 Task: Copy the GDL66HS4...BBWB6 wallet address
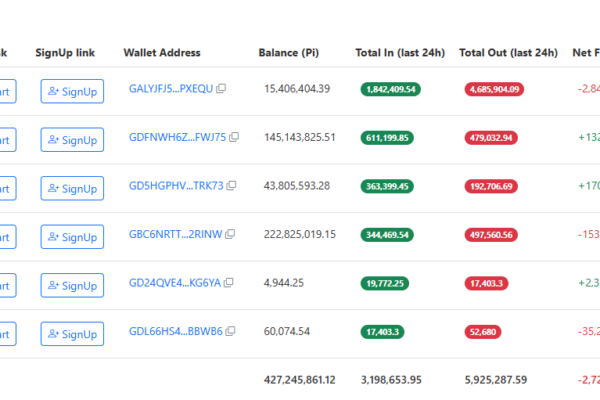point(232,331)
